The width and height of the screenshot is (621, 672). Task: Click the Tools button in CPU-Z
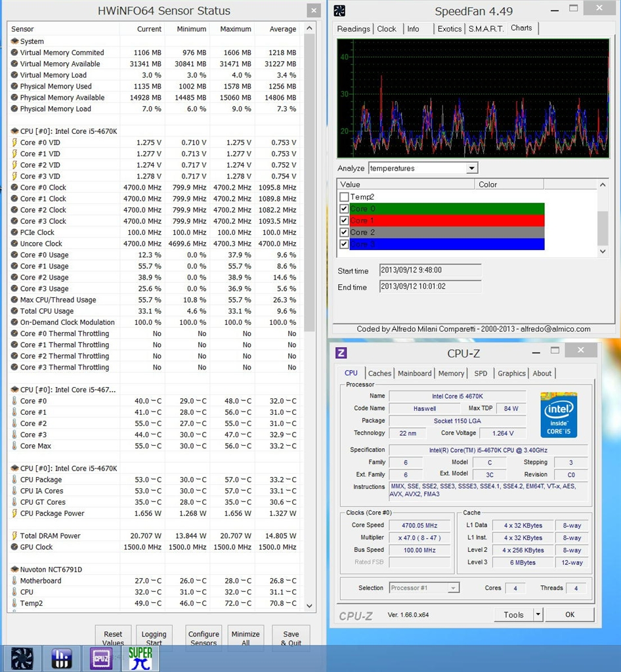point(513,614)
